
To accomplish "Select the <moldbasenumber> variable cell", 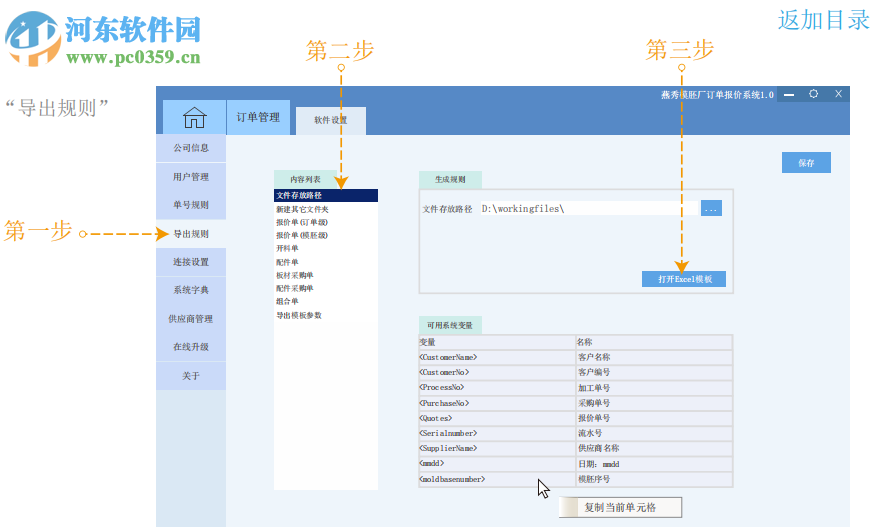I will (497, 479).
